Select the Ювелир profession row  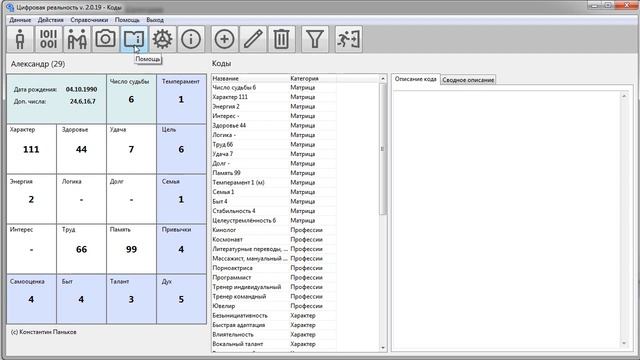pyautogui.click(x=273, y=306)
